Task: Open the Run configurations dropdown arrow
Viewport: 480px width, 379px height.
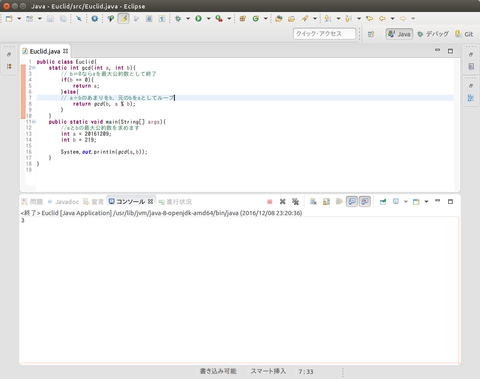Action: coord(209,19)
